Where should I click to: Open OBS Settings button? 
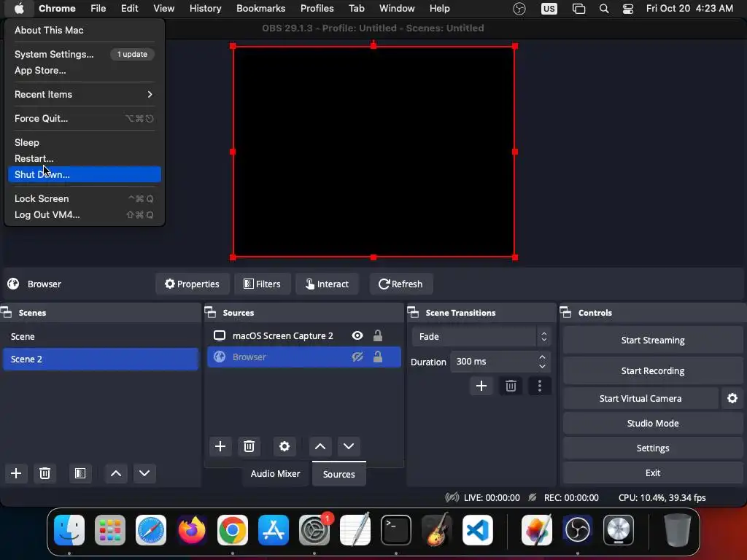pos(653,448)
